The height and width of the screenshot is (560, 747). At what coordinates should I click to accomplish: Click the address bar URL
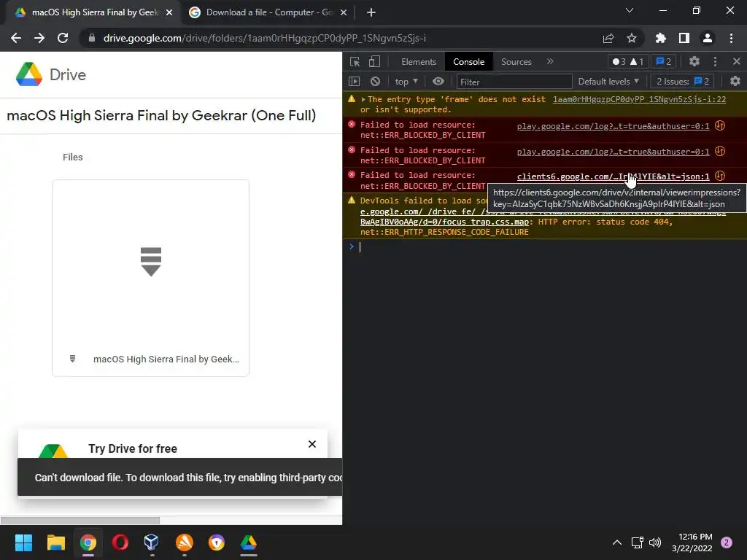264,38
